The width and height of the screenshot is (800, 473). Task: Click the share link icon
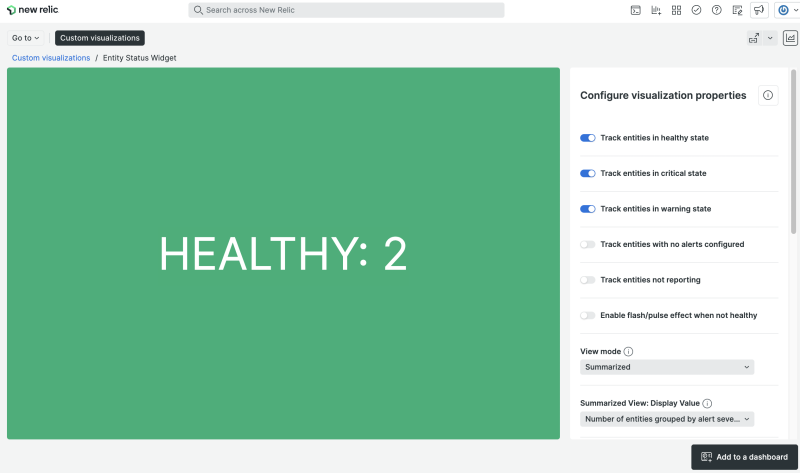click(x=755, y=38)
